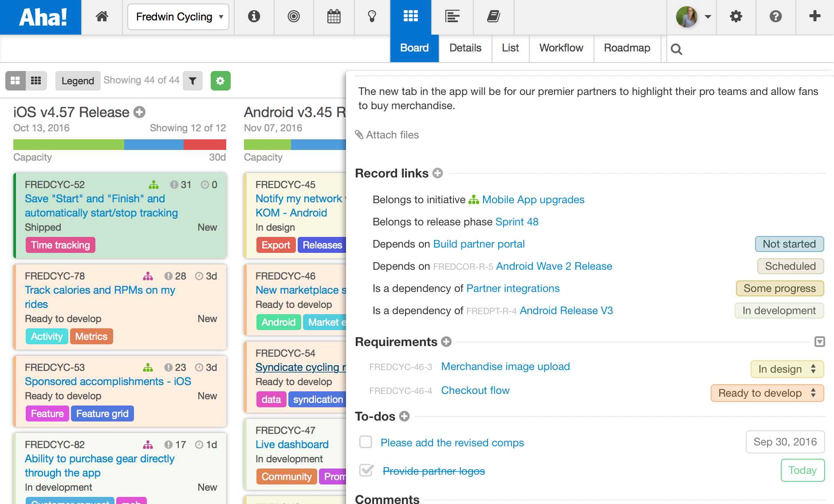The width and height of the screenshot is (834, 504).
Task: Open the calendar Releases icon
Action: [334, 17]
